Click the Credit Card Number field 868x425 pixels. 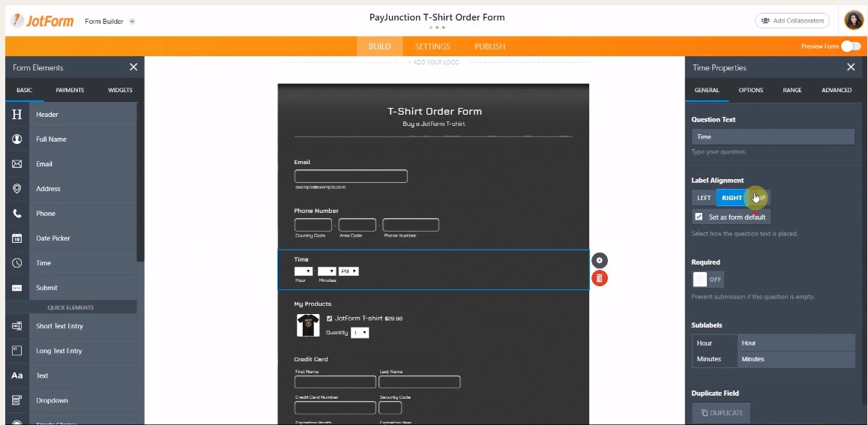336,408
